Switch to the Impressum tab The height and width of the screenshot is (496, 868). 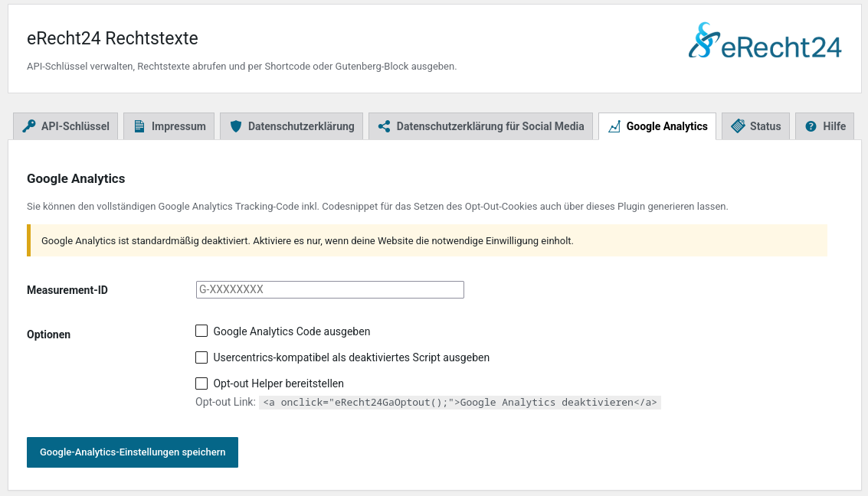point(169,126)
